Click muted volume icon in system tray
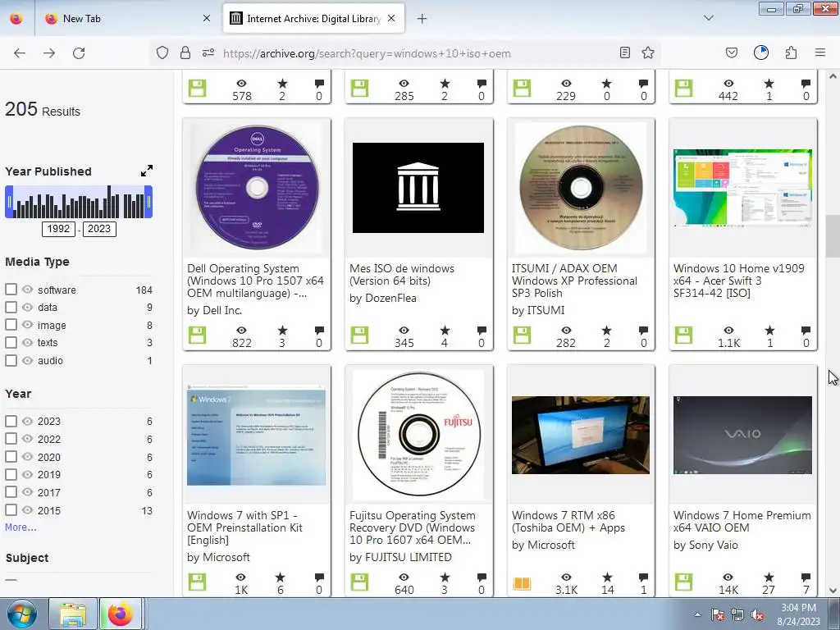The image size is (840, 630). click(x=757, y=614)
